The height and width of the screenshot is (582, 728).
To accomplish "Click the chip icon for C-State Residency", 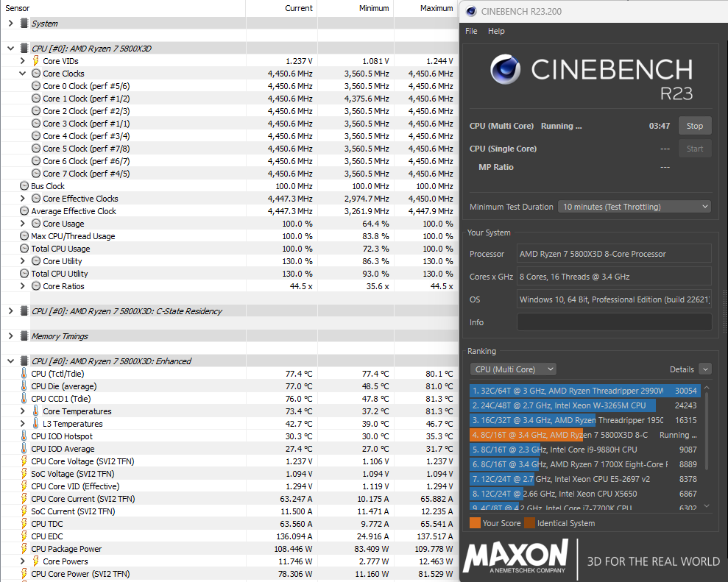I will pos(24,311).
